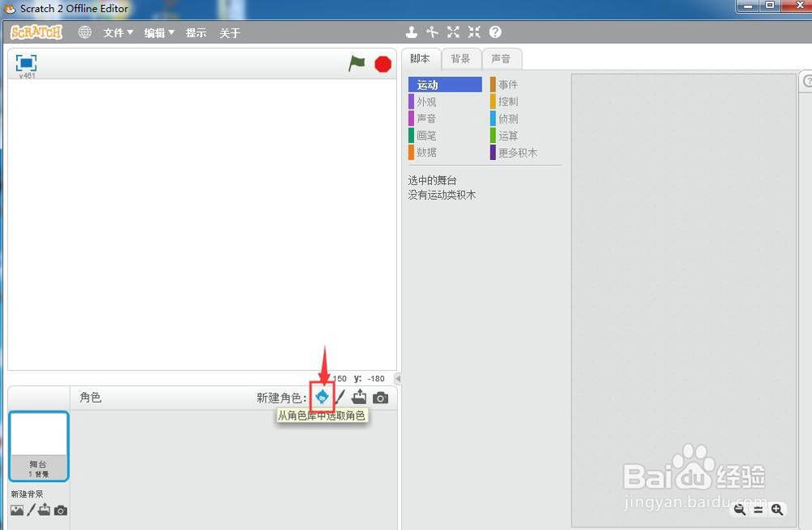This screenshot has width=812, height=530.
Task: Select the 侦测 sensing block category
Action: (525, 118)
